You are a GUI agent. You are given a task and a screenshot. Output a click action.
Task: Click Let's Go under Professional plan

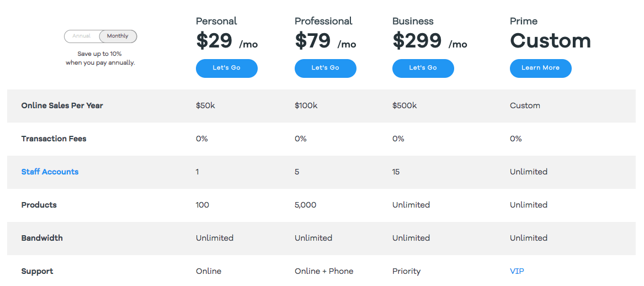click(325, 68)
